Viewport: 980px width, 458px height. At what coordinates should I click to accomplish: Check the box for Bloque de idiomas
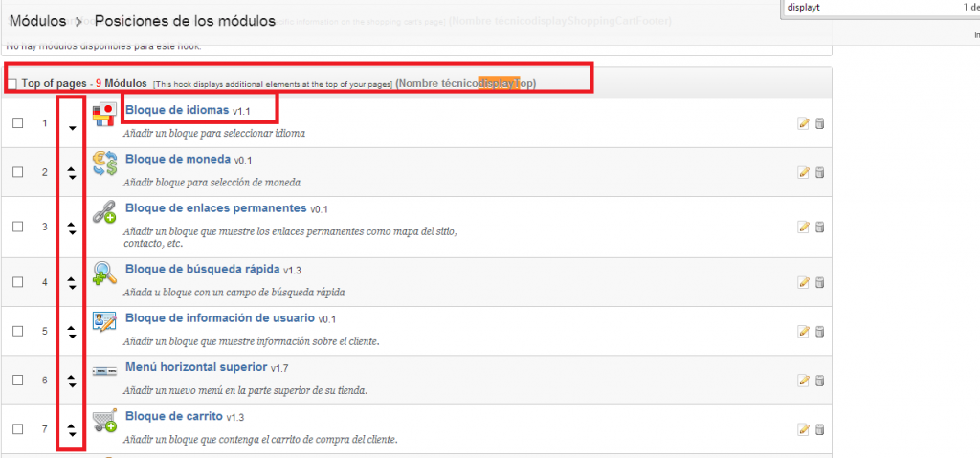[18, 123]
